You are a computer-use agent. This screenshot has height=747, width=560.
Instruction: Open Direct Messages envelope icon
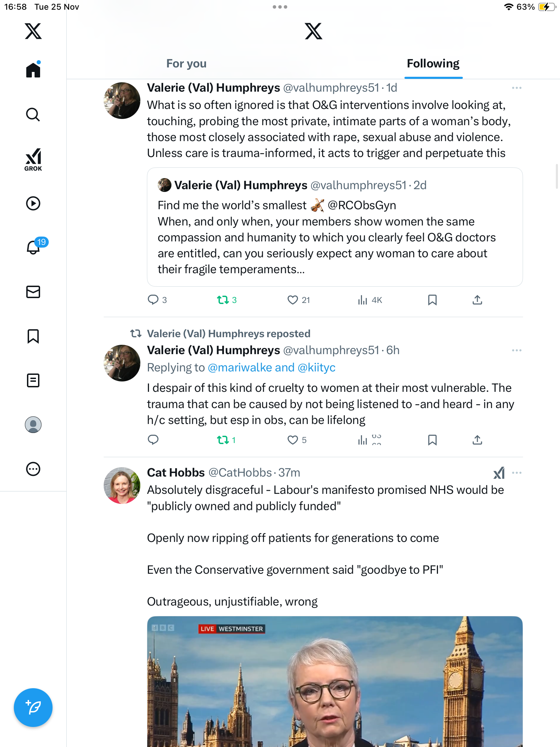click(x=33, y=292)
